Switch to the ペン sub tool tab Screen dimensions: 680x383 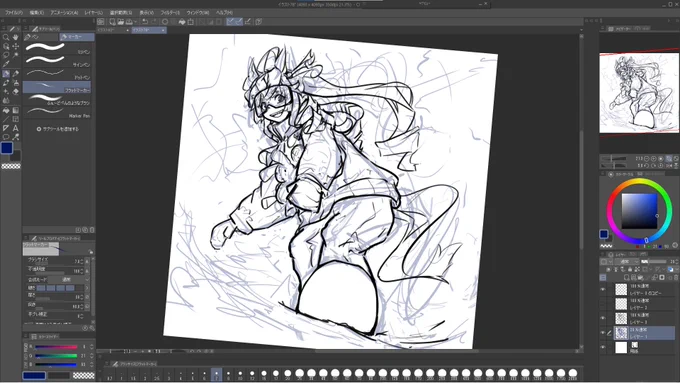click(41, 37)
